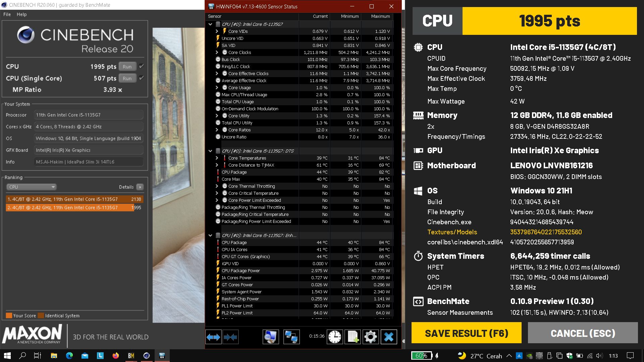Open Cinebench from its taskbar icon
The width and height of the screenshot is (644, 362).
tap(147, 356)
